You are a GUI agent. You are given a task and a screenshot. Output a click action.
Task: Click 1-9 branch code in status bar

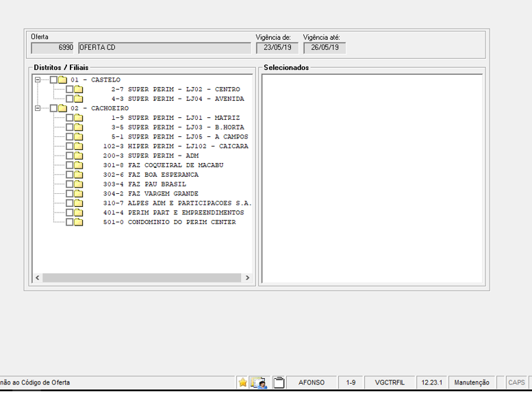pyautogui.click(x=351, y=383)
